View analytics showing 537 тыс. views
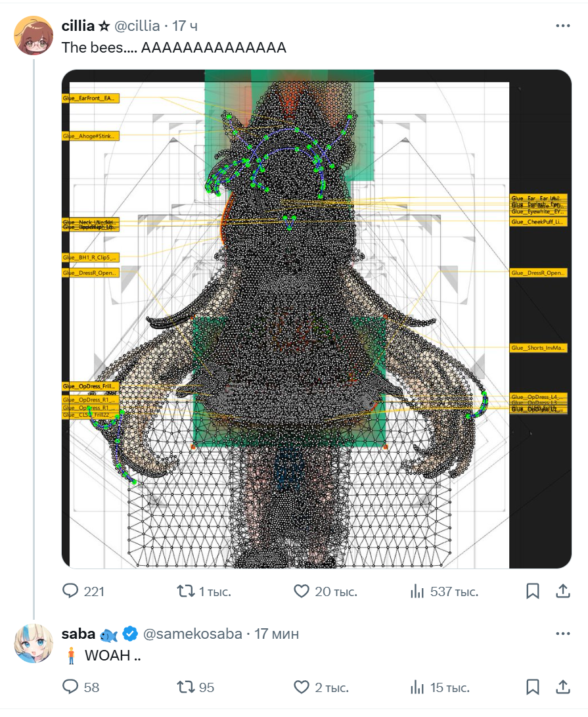588x717 pixels. [444, 591]
